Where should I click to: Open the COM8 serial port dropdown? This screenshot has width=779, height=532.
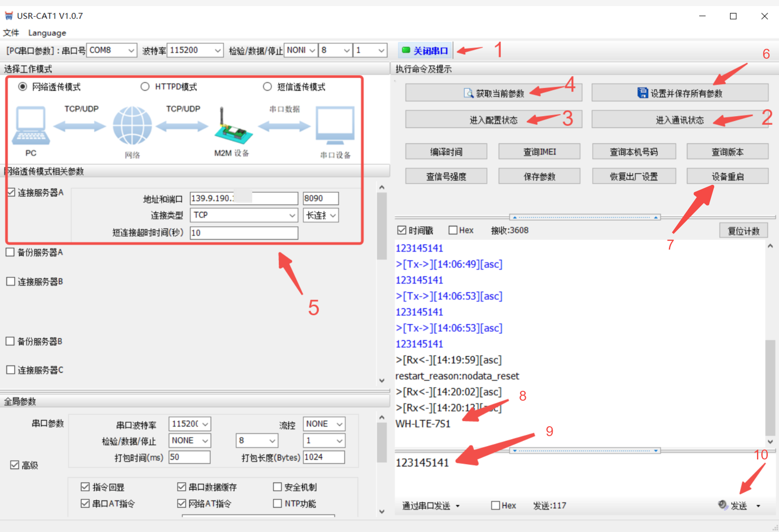(112, 51)
